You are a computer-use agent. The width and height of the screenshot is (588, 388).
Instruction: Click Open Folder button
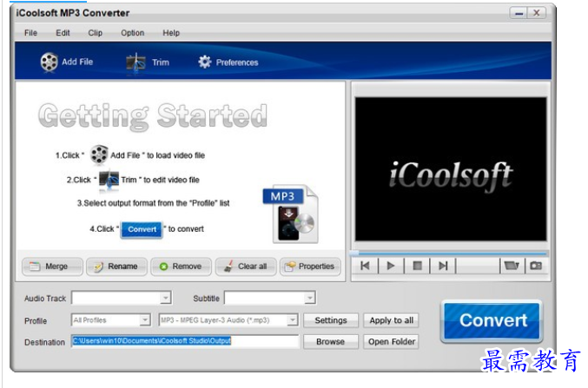(x=391, y=342)
